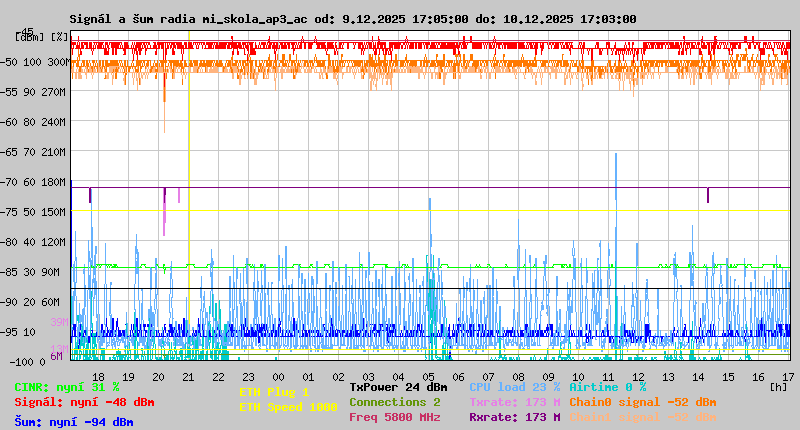Click the 'TxPower 24 dBm' legend label
This screenshot has width=800, height=430.
point(398,387)
